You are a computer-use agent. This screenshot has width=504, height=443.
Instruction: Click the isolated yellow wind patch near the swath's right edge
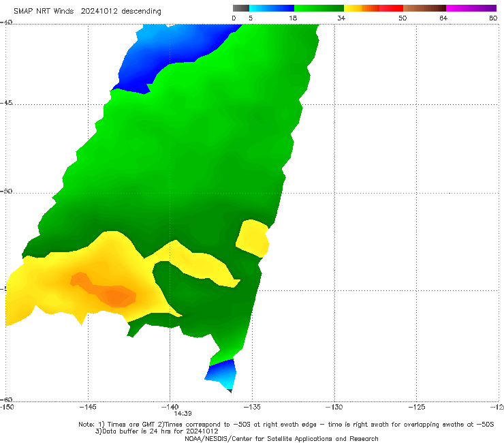253,239
